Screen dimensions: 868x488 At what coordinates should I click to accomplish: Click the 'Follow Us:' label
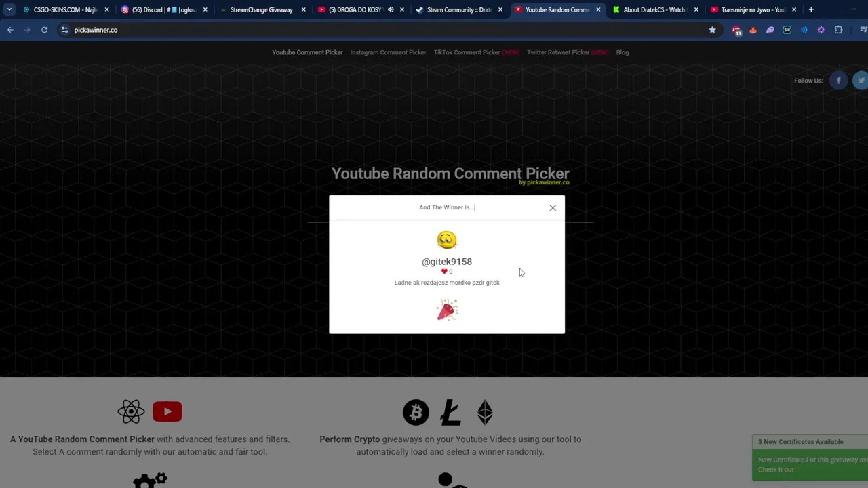(808, 81)
